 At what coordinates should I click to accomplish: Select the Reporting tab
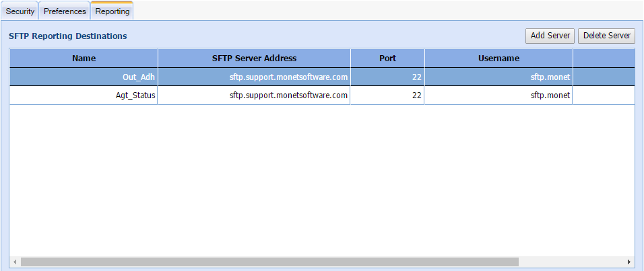tap(112, 11)
